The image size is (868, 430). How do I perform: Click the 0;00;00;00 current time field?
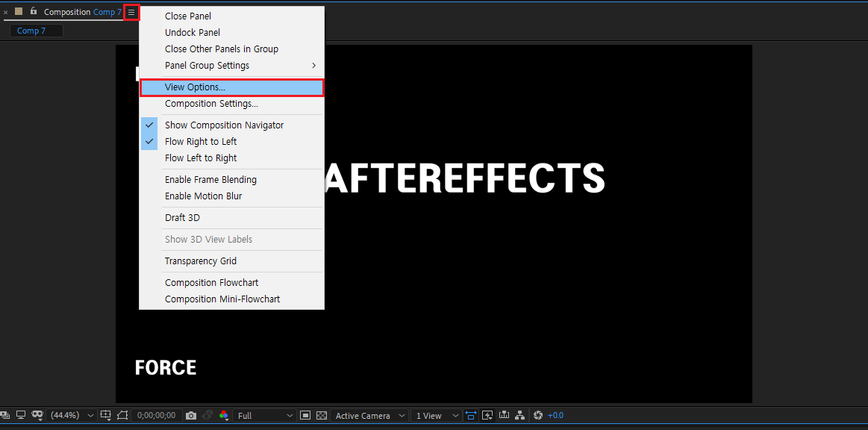[x=156, y=416]
